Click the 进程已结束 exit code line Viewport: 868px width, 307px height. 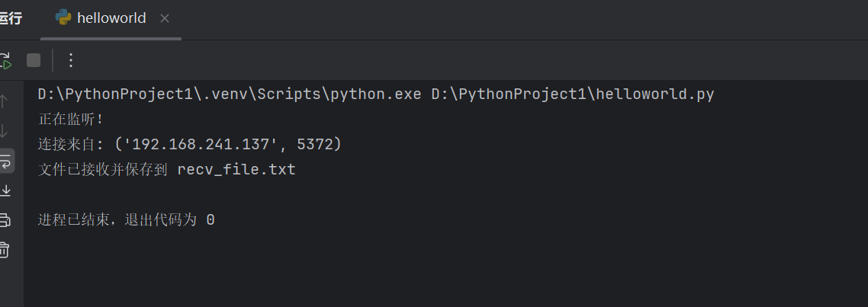click(x=126, y=220)
